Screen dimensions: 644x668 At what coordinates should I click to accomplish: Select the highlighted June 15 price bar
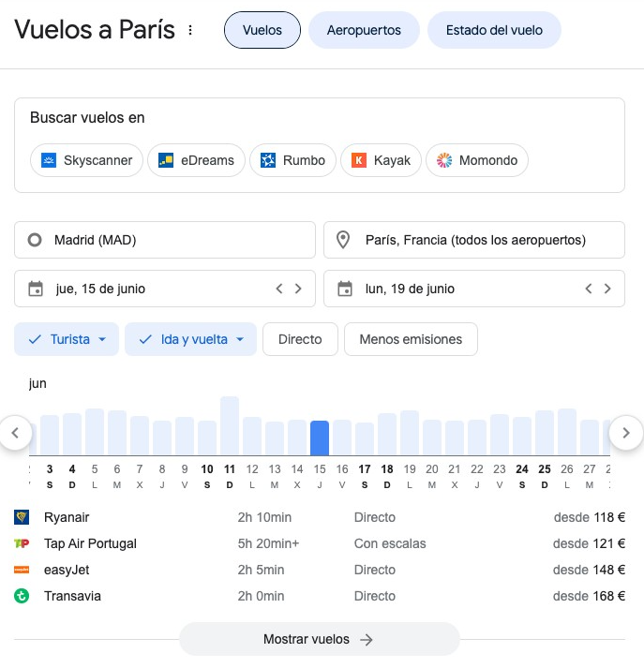[x=320, y=438]
